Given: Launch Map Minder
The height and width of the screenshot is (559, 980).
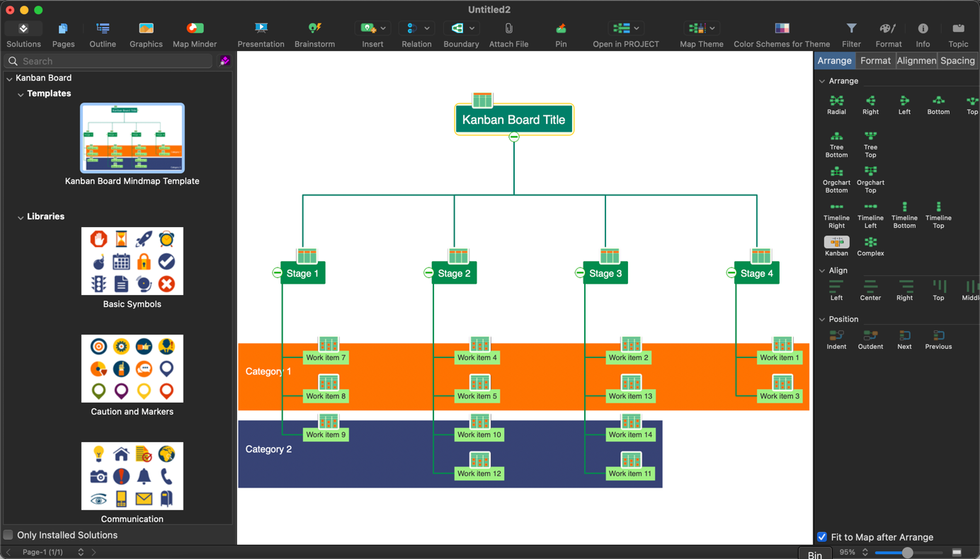Looking at the screenshot, I should (x=195, y=28).
